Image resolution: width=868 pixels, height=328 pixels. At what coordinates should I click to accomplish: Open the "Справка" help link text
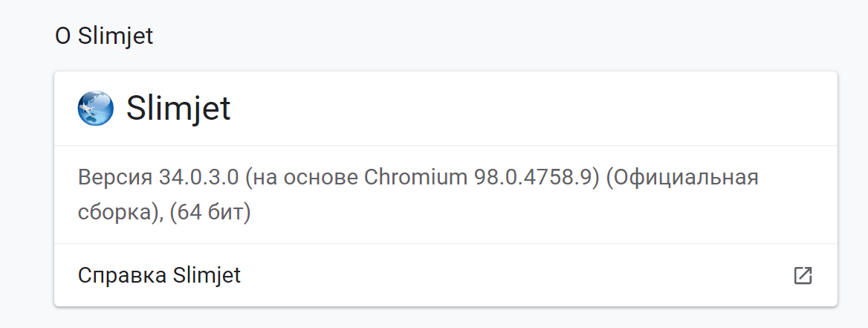[x=122, y=276]
